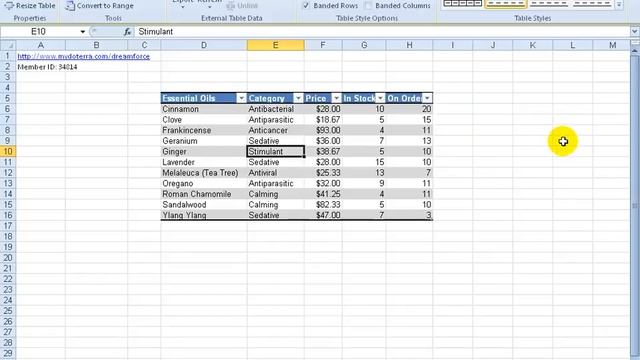Image resolution: width=640 pixels, height=360 pixels.
Task: Select column K header
Action: coord(533,45)
